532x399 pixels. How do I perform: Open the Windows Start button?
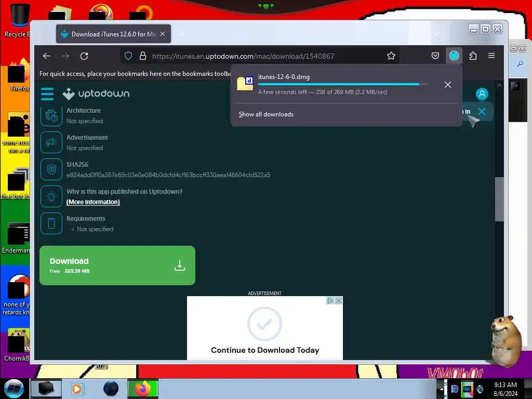(14, 389)
